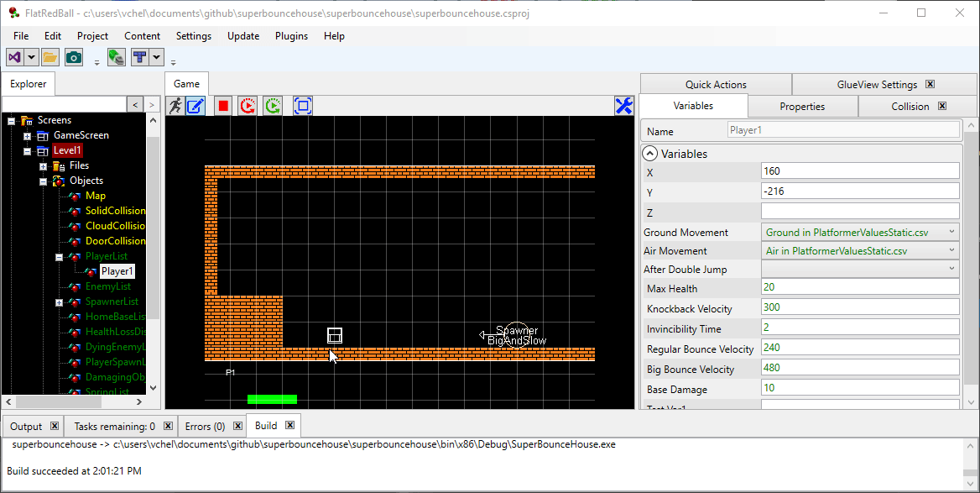Screen dimensions: 980x493
Task: Close the Tasks remaining tab
Action: coord(168,426)
